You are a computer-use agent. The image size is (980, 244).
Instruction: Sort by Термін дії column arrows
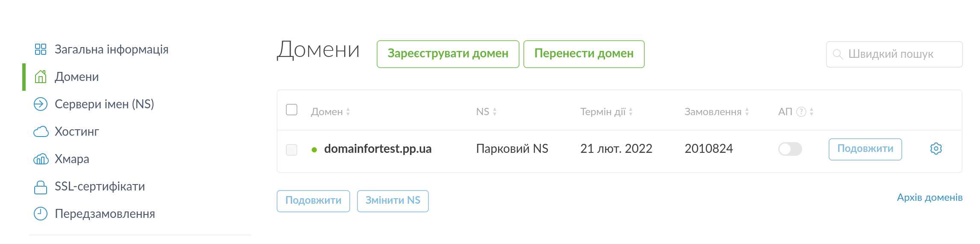[x=631, y=112]
